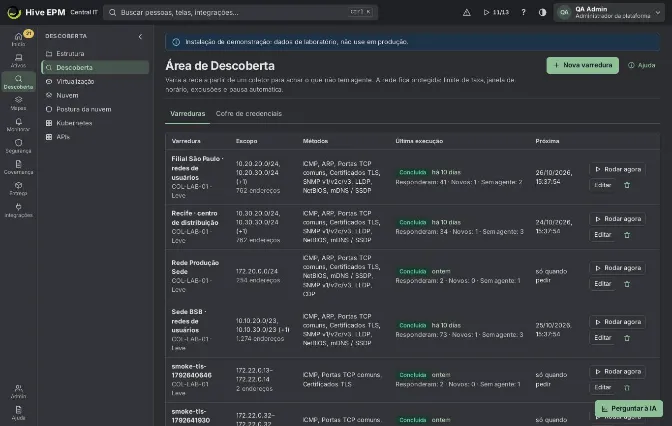Open Virtualização in the side menu

[95, 81]
